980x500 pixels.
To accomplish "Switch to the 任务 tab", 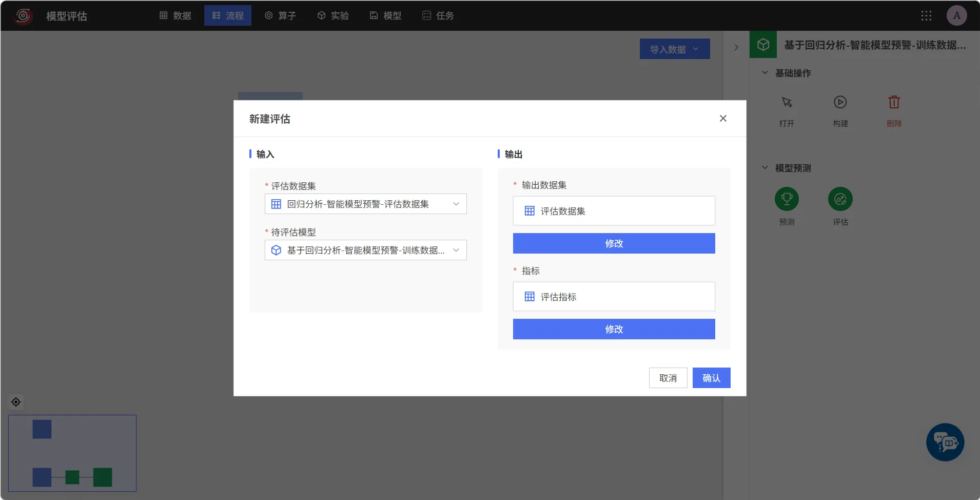I will 438,15.
